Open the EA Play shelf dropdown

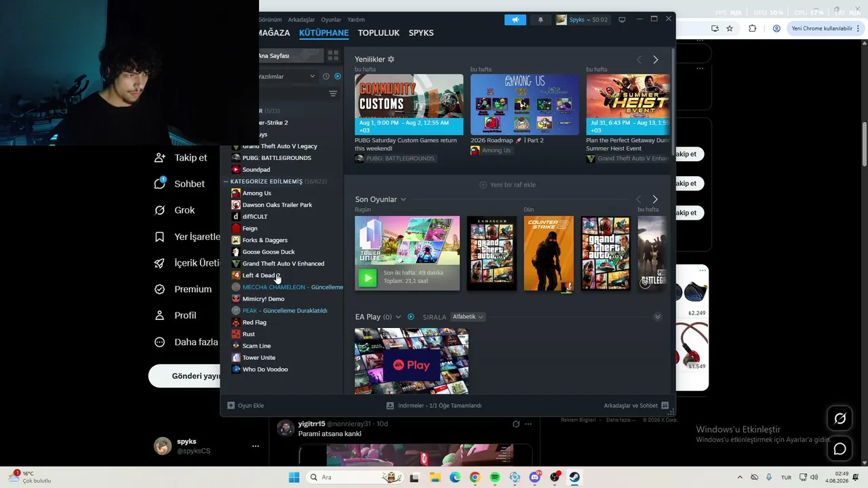click(399, 317)
